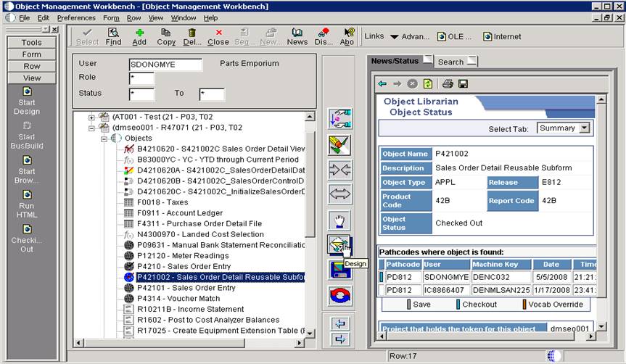This screenshot has width=626, height=364.
Task: Click the Role input field
Action: tap(141, 78)
